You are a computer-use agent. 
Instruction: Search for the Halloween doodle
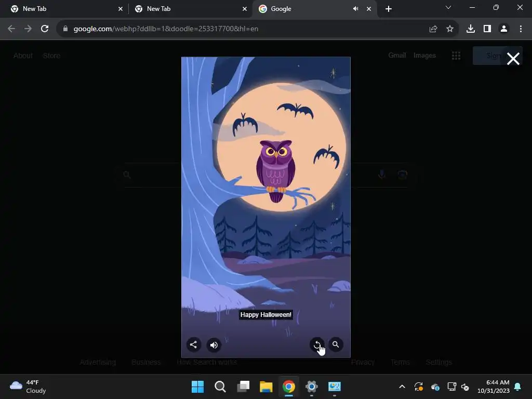coord(336,345)
